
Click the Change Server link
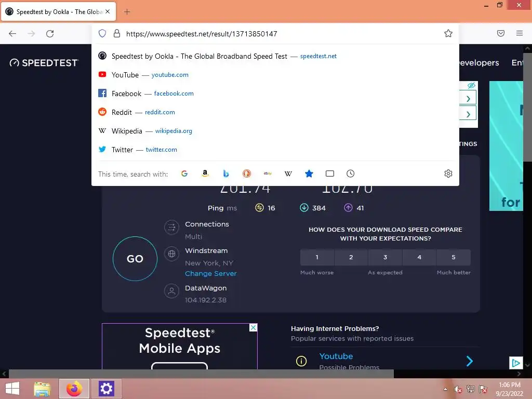(211, 273)
